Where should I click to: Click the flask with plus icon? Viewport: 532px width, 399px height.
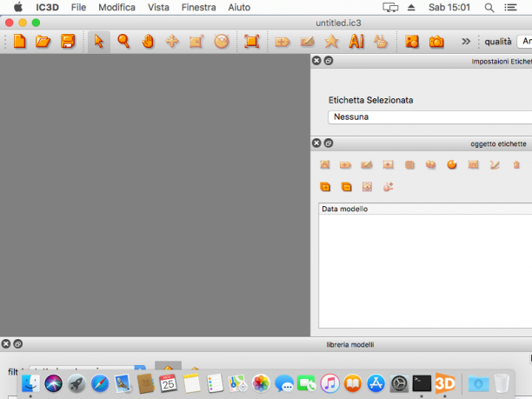pos(389,187)
